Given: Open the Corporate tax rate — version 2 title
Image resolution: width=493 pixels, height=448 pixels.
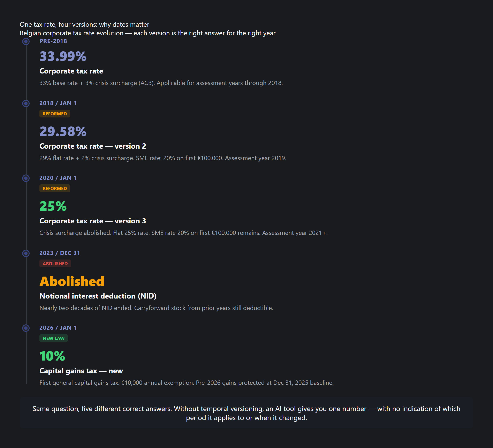Looking at the screenshot, I should pos(93,146).
